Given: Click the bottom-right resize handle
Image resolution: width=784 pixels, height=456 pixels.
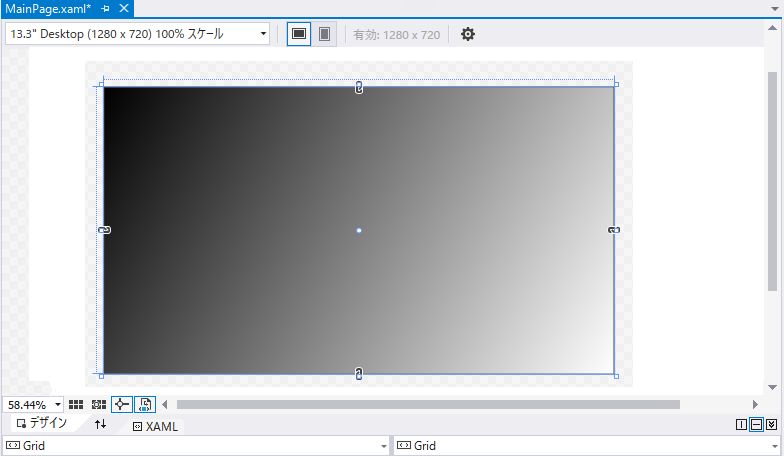Looking at the screenshot, I should pos(616,376).
